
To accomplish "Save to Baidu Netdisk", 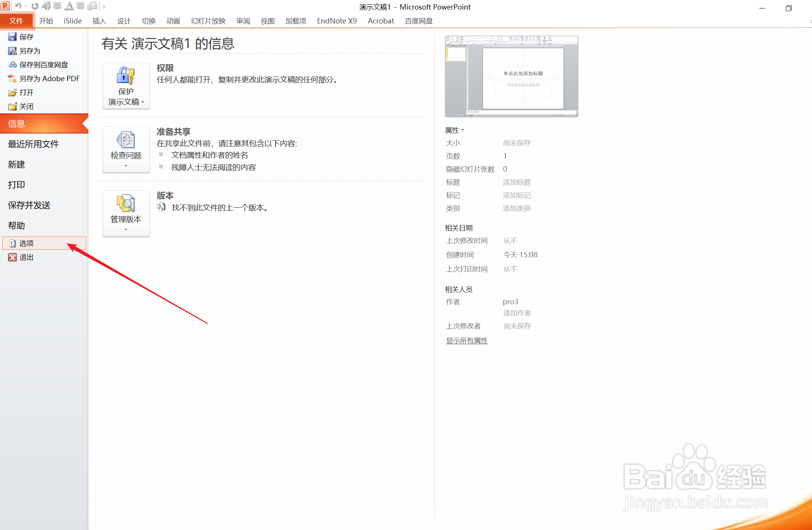I will pyautogui.click(x=43, y=65).
